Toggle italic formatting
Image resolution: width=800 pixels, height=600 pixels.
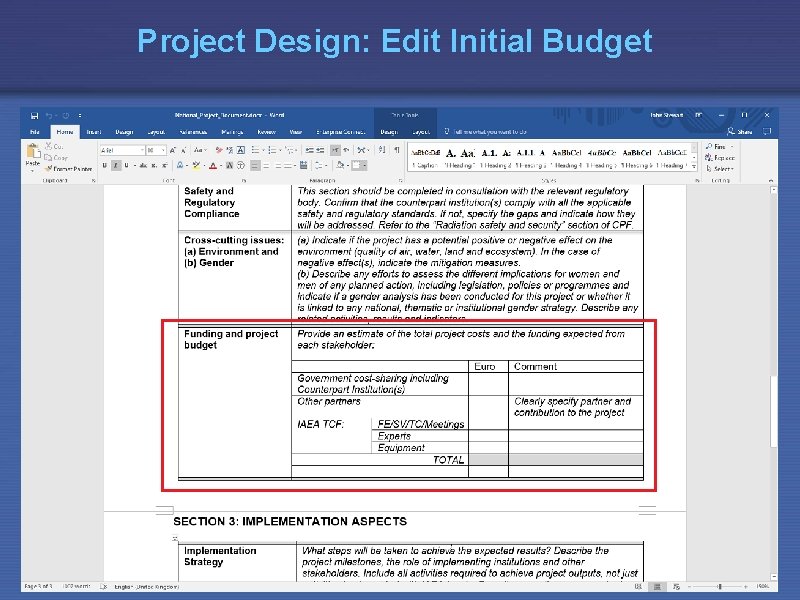click(x=115, y=165)
